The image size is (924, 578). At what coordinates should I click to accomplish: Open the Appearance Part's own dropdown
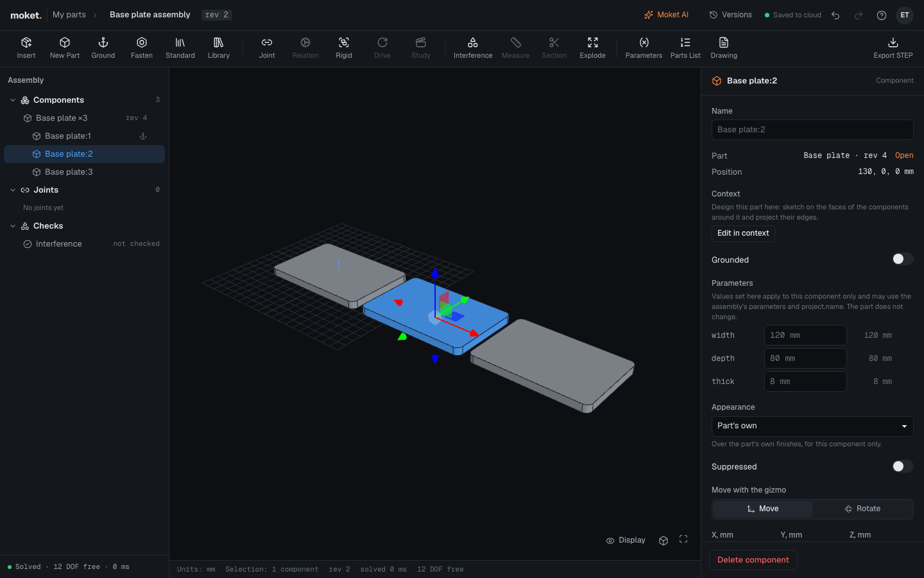click(x=812, y=426)
